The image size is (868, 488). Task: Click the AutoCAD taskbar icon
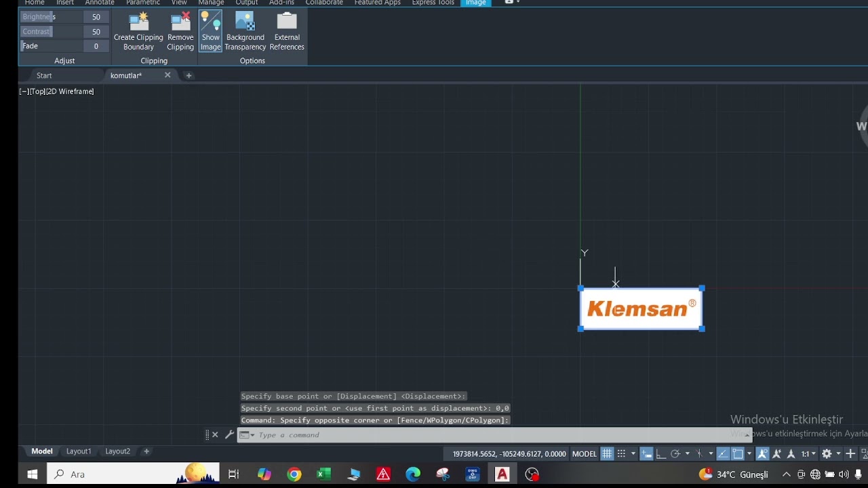[x=502, y=474]
